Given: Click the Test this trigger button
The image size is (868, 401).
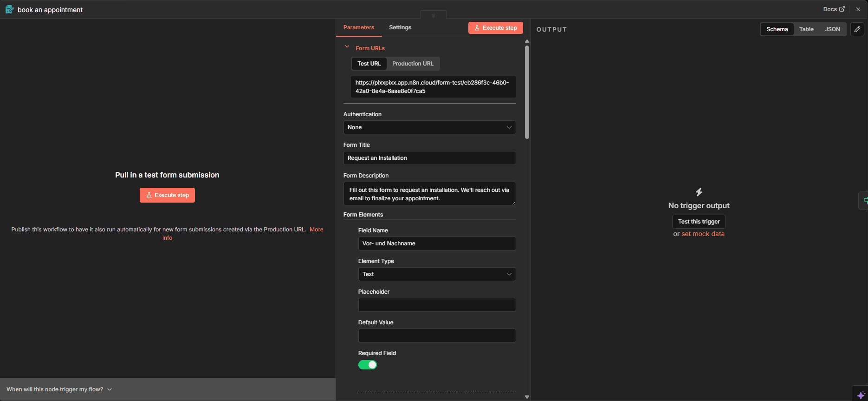Looking at the screenshot, I should tap(699, 222).
